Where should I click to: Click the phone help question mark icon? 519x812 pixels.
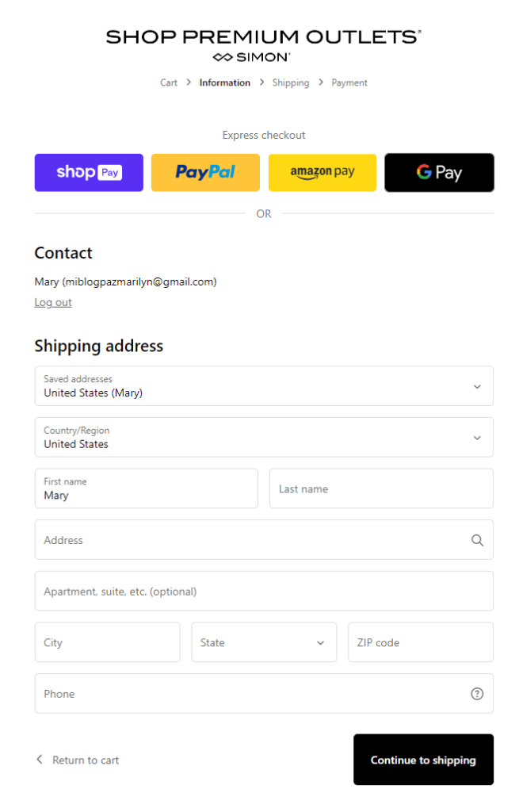477,694
